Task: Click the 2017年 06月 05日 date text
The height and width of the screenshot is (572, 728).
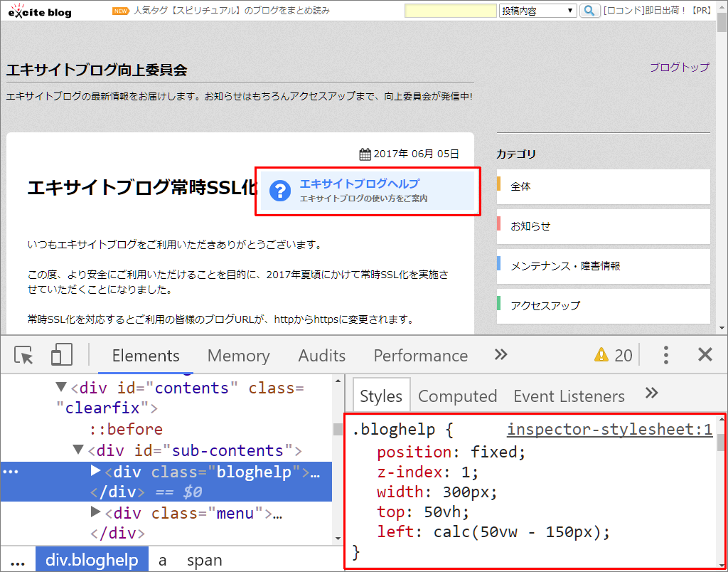Action: pos(416,154)
